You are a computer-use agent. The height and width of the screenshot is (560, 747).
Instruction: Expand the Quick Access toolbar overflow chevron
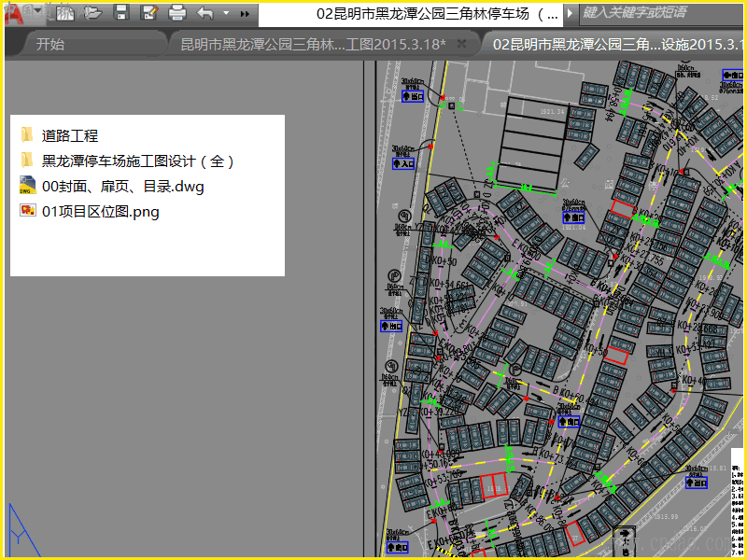click(x=245, y=14)
